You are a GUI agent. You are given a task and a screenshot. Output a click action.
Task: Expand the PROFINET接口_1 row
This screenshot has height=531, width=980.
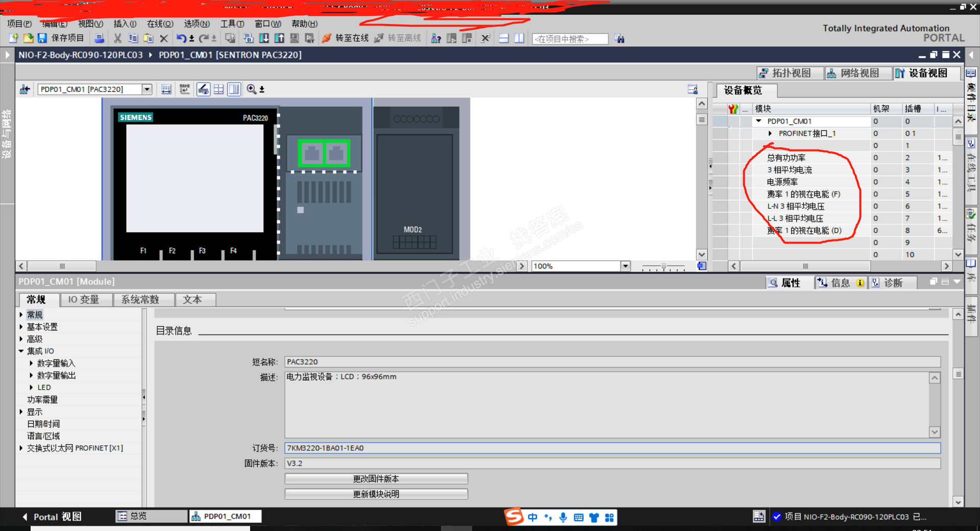(770, 133)
